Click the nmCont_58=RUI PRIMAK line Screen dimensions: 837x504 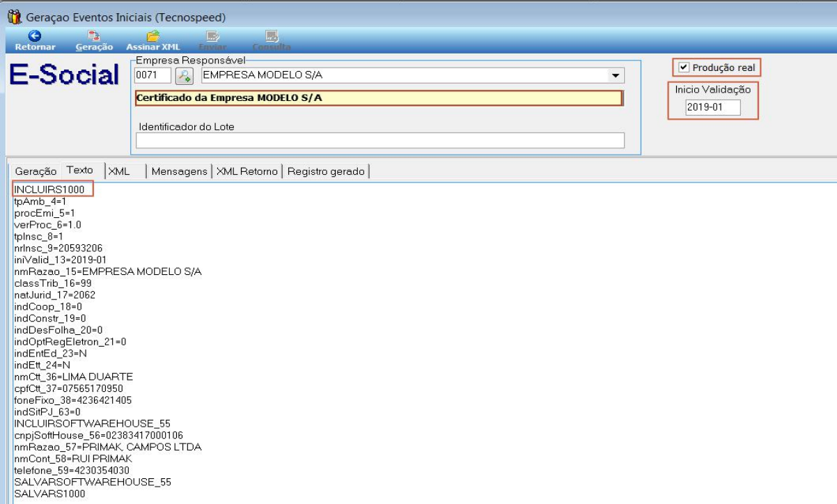[x=72, y=459]
